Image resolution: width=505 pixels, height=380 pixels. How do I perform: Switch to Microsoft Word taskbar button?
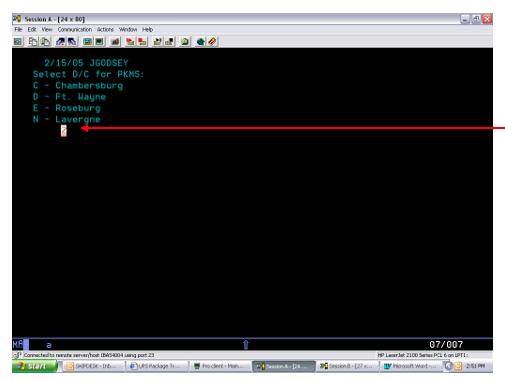pos(411,366)
